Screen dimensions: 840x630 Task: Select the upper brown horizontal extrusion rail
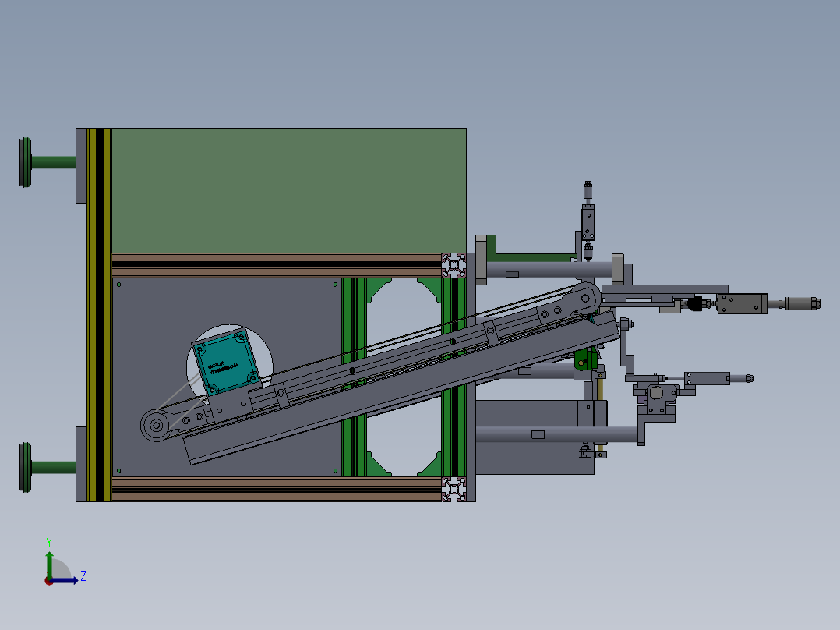277,265
